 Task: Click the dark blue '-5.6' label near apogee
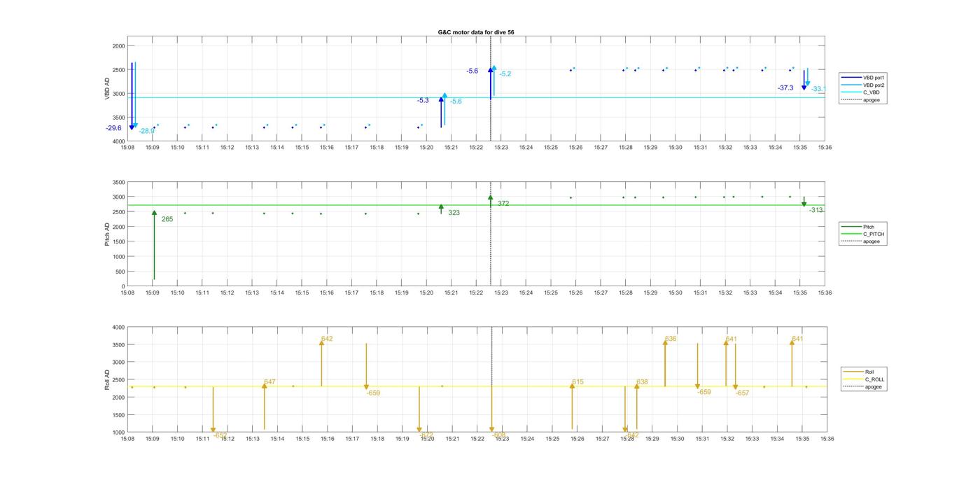click(472, 71)
